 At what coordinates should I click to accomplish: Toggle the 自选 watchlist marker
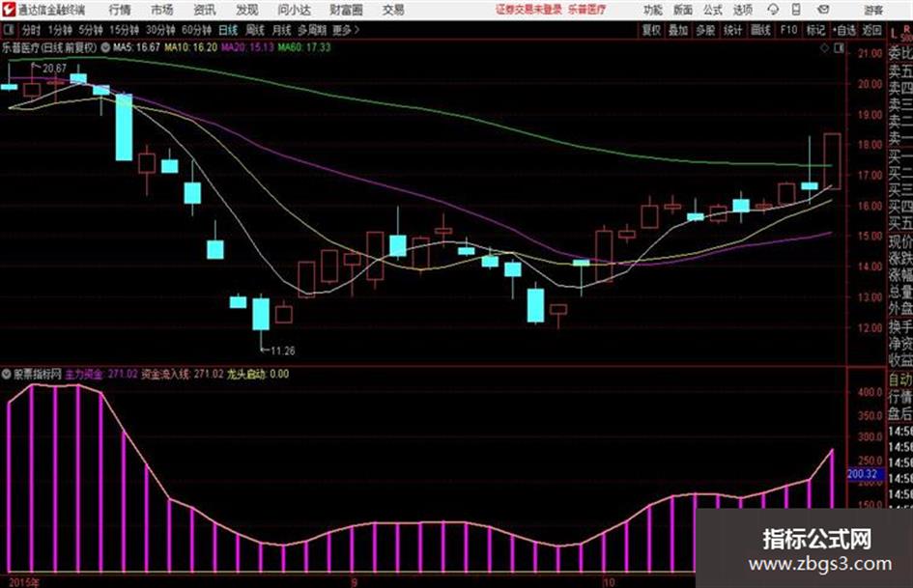pyautogui.click(x=844, y=30)
